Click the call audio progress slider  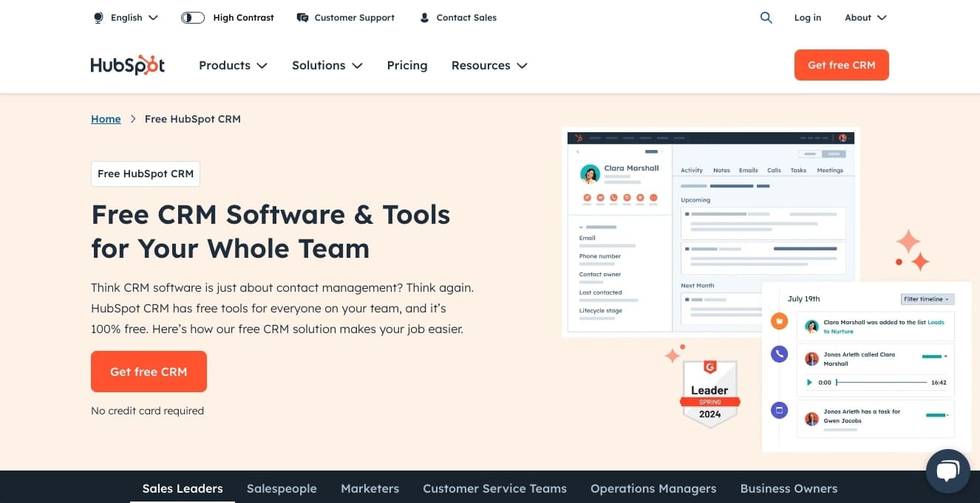pyautogui.click(x=881, y=383)
